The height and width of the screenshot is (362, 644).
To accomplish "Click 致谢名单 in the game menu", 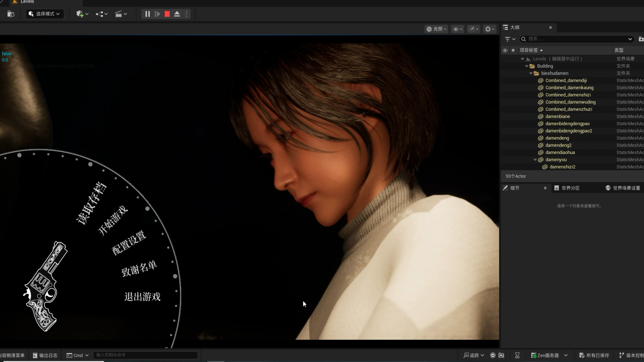I will tap(139, 268).
